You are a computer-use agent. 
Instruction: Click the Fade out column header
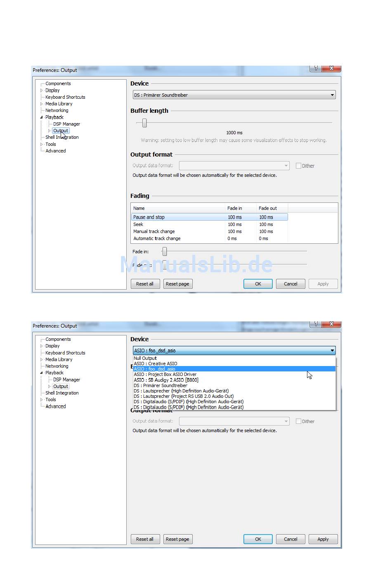click(272, 208)
